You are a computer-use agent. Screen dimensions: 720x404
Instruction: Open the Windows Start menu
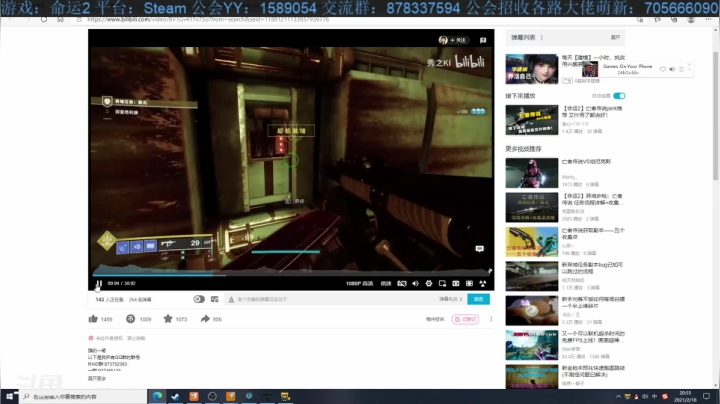point(9,396)
